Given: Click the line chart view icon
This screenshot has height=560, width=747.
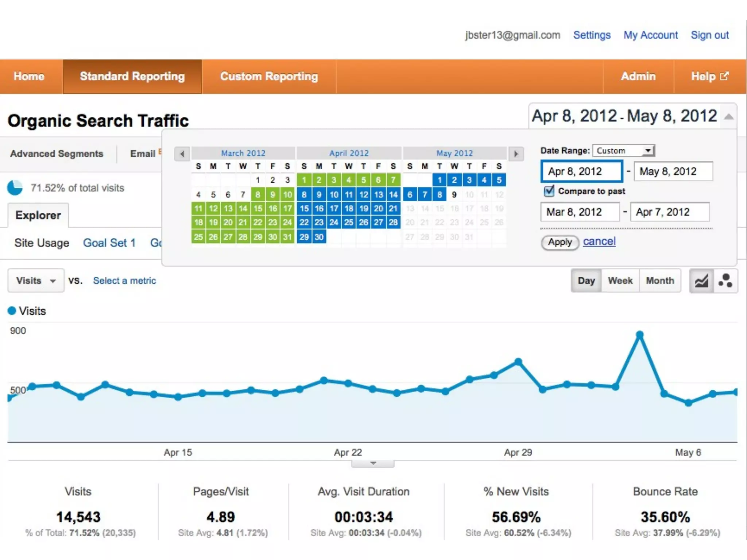Looking at the screenshot, I should coord(701,281).
